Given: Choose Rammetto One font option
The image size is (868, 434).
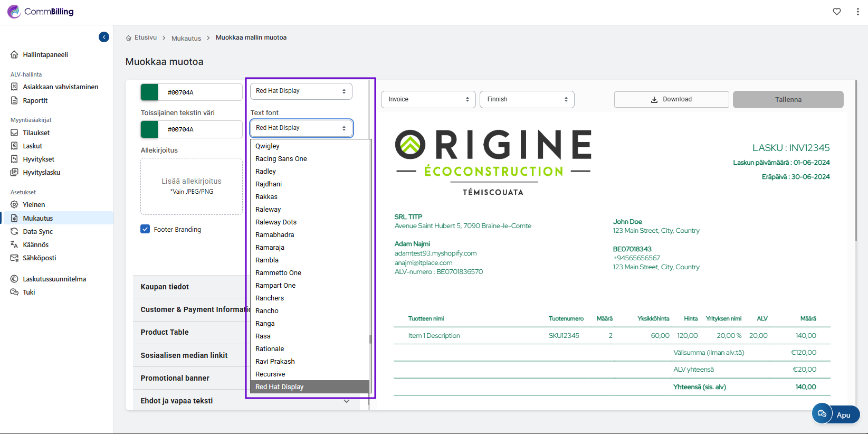Looking at the screenshot, I should click(278, 273).
